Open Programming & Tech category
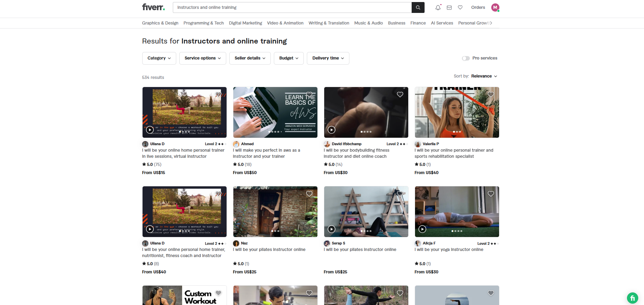The height and width of the screenshot is (305, 644). point(204,23)
